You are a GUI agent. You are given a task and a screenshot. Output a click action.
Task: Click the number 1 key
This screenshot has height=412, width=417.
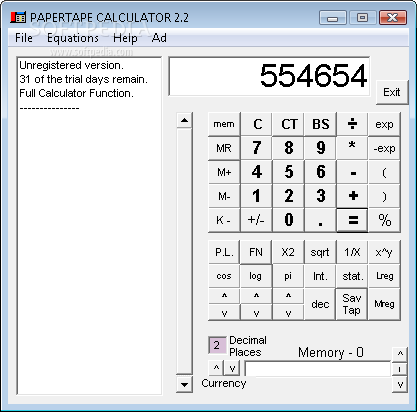(256, 196)
